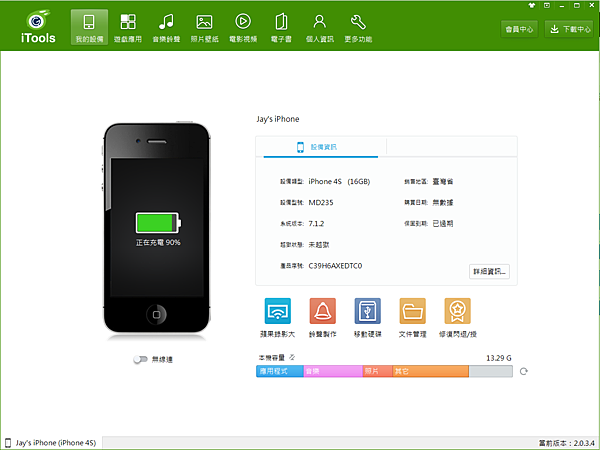Click the Photos (照片) red storage segment
The width and height of the screenshot is (600, 450).
[378, 371]
